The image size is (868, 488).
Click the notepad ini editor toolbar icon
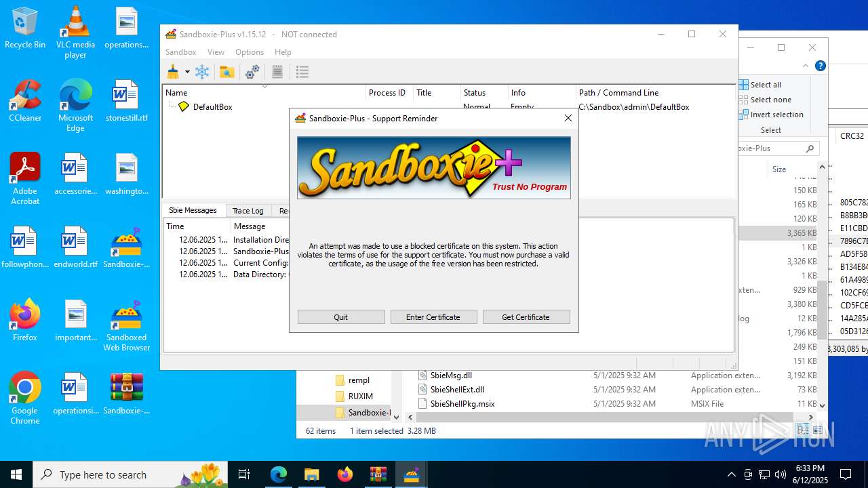click(x=277, y=72)
